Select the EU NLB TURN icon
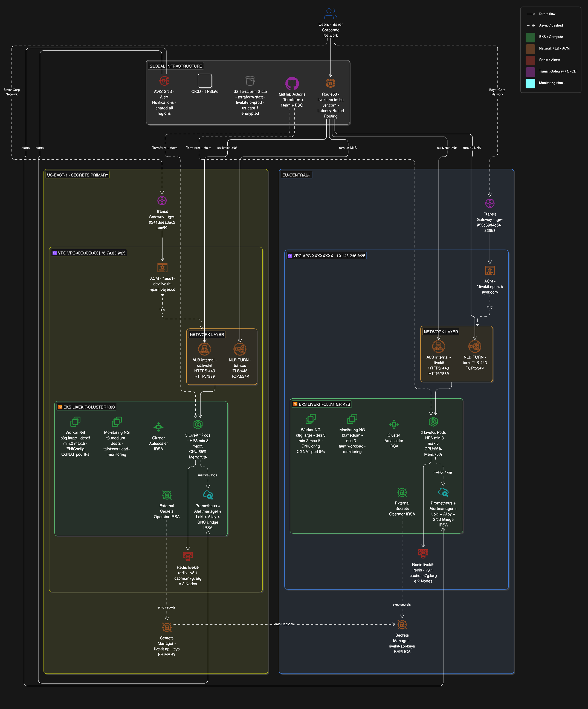The image size is (588, 709). click(x=475, y=346)
